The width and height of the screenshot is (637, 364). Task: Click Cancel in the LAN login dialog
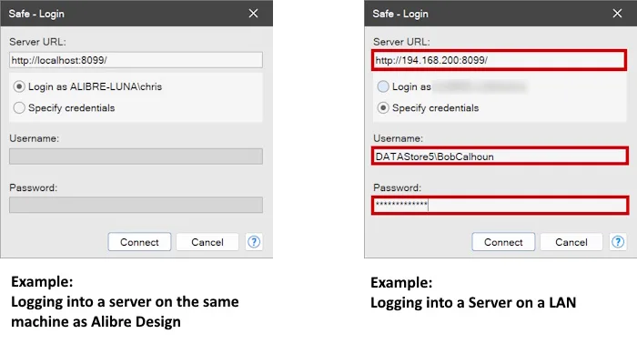coord(571,242)
